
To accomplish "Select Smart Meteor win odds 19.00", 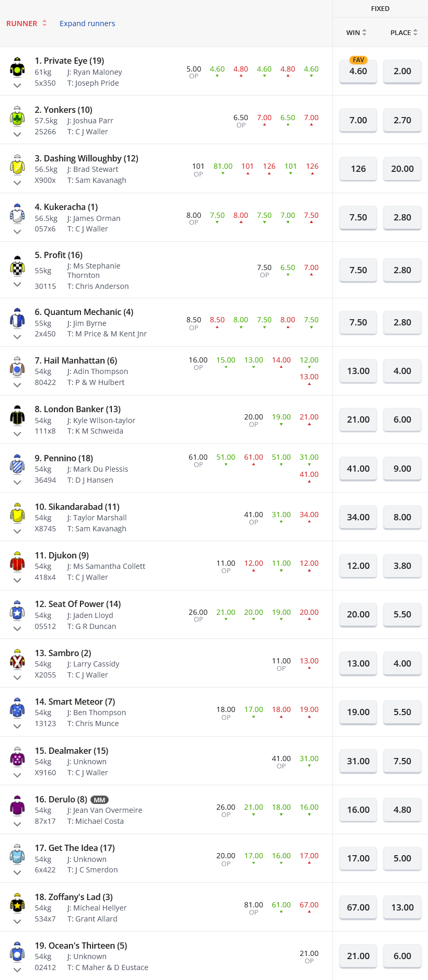I will coord(358,713).
